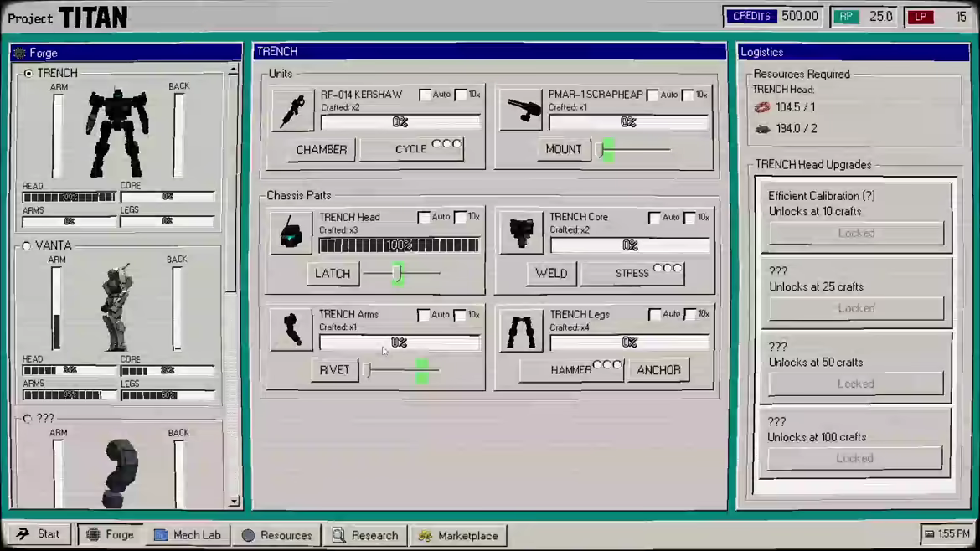Viewport: 980px width, 551px height.
Task: Click the TRENCH mech thumbnail
Action: [x=117, y=131]
